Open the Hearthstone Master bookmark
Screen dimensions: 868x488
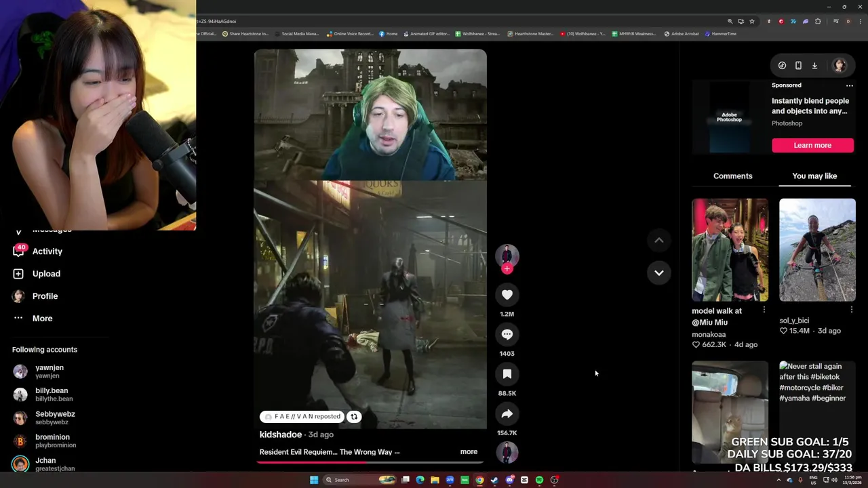pos(530,34)
